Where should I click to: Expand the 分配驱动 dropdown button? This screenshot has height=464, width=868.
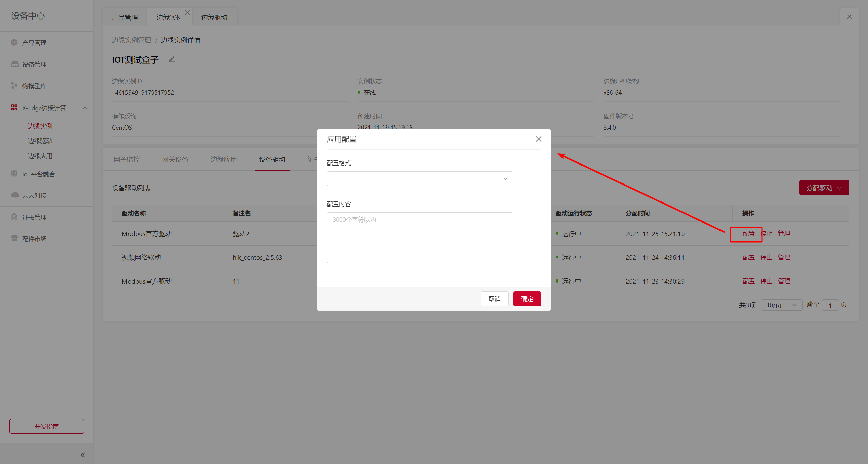[824, 188]
